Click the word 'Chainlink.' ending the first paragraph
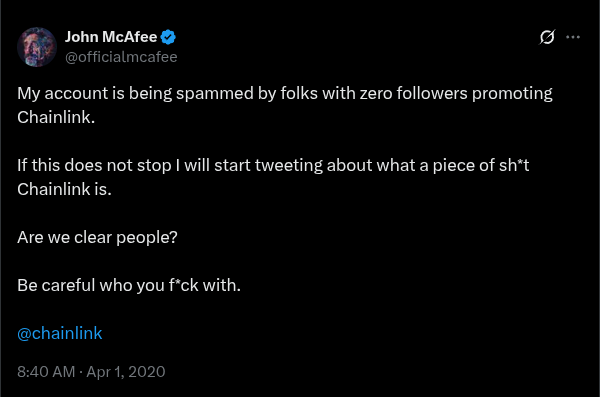The height and width of the screenshot is (397, 600). pyautogui.click(x=56, y=118)
